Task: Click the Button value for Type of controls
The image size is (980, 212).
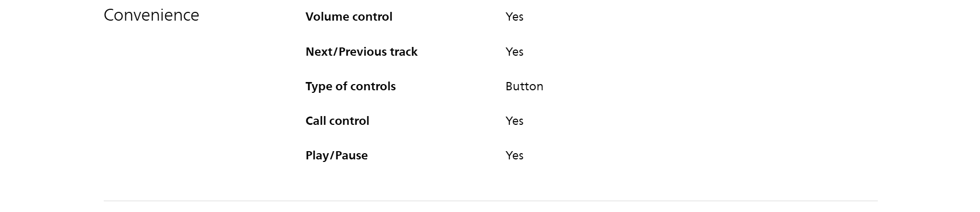Action: coord(524,86)
